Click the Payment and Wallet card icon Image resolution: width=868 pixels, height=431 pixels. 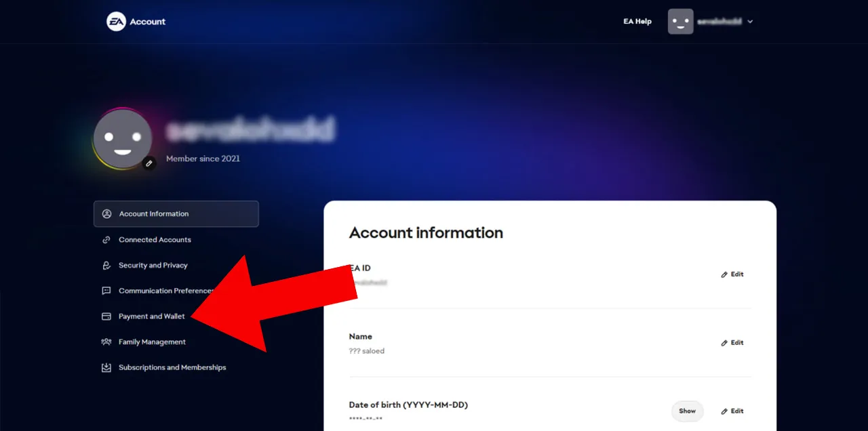tap(106, 316)
